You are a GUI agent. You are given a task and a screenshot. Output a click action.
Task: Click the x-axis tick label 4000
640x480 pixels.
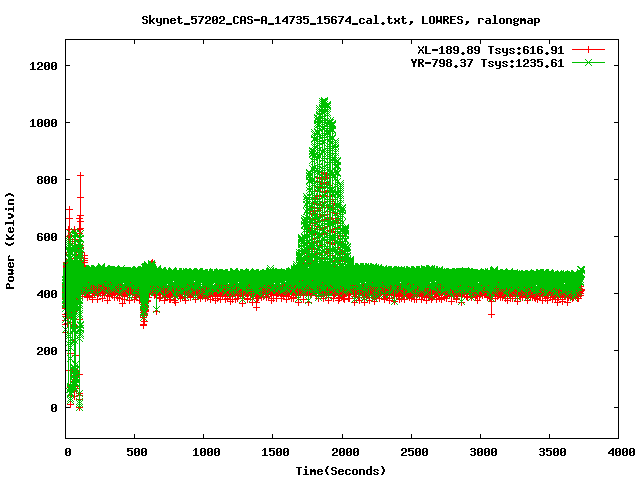(x=621, y=452)
